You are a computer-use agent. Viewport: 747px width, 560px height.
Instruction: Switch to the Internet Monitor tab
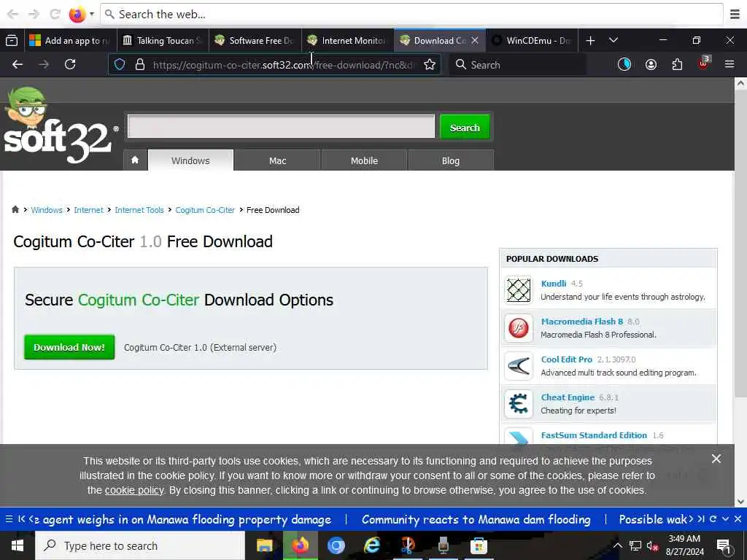(347, 41)
